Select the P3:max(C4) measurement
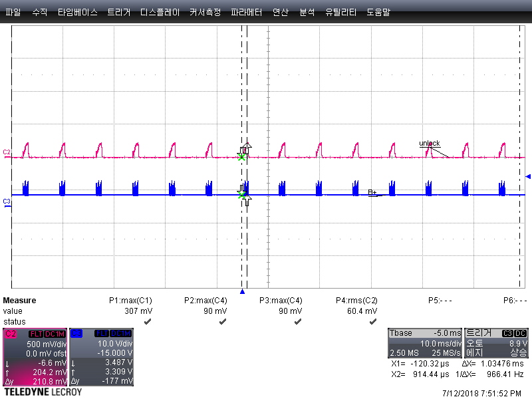 pyautogui.click(x=281, y=301)
